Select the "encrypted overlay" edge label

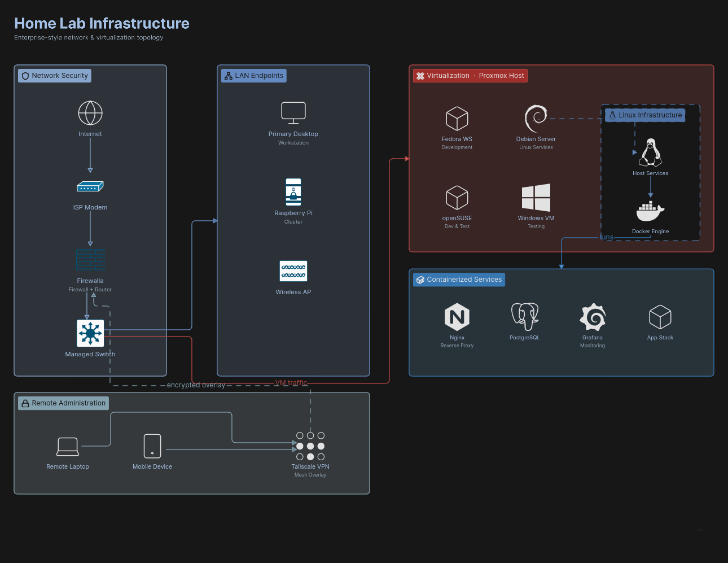tap(196, 385)
